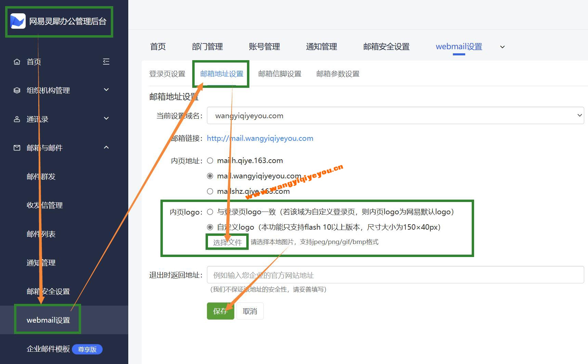Expand the 组织机构管理 sidebar section
This screenshot has height=364, width=588.
[106, 90]
